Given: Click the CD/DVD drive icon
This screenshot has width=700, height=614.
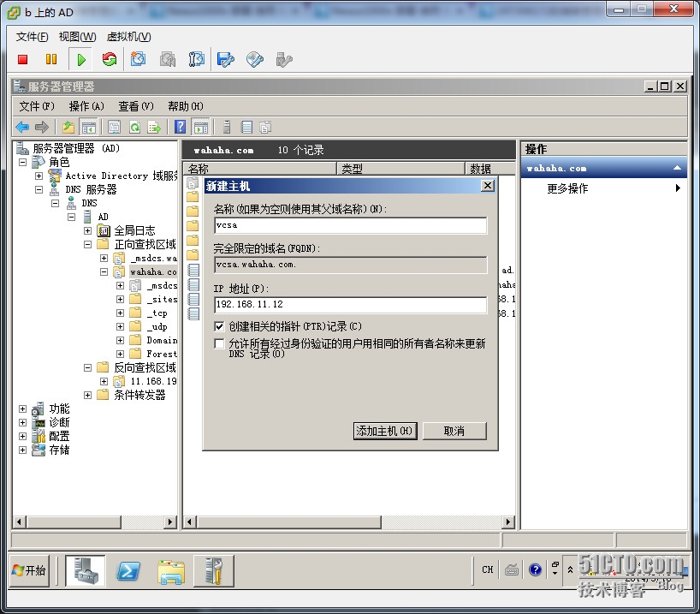Looking at the screenshot, I should [255, 59].
